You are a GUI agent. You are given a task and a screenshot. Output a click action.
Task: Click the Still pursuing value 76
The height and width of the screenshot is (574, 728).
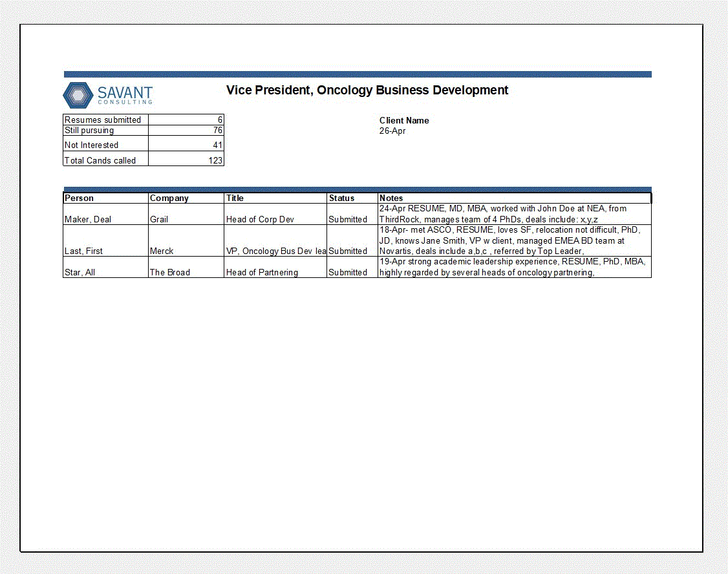click(186, 131)
